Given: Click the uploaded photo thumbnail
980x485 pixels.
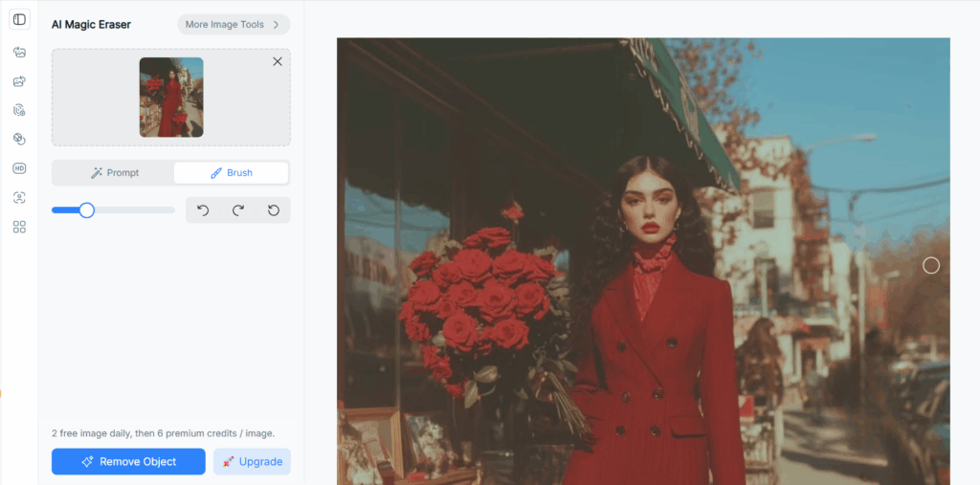Looking at the screenshot, I should point(171,97).
